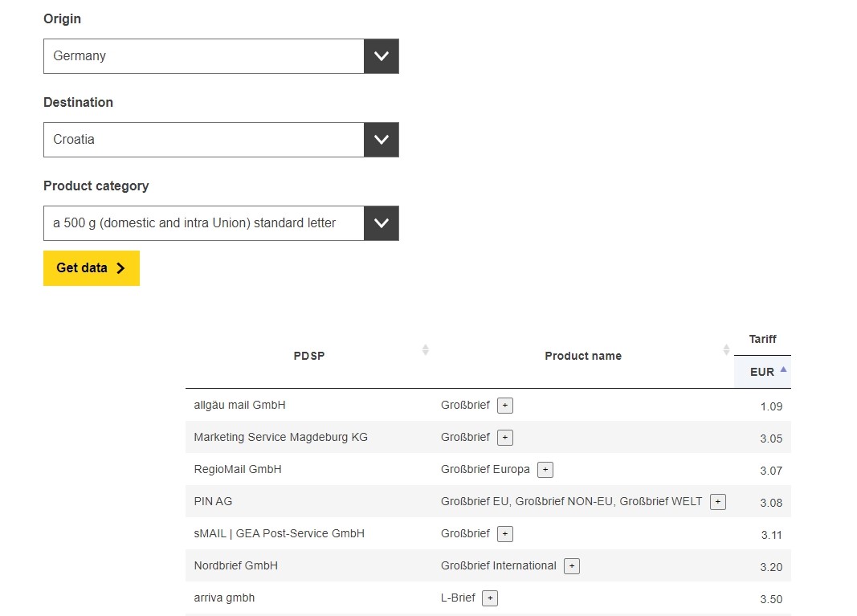Click allgäu mail GmbH row text
The width and height of the screenshot is (857, 616).
(240, 406)
